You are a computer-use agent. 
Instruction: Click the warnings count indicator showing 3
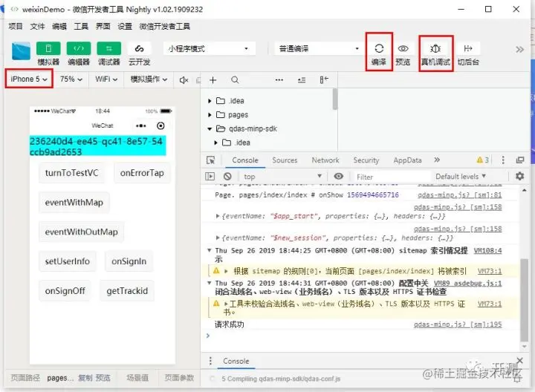click(x=483, y=160)
